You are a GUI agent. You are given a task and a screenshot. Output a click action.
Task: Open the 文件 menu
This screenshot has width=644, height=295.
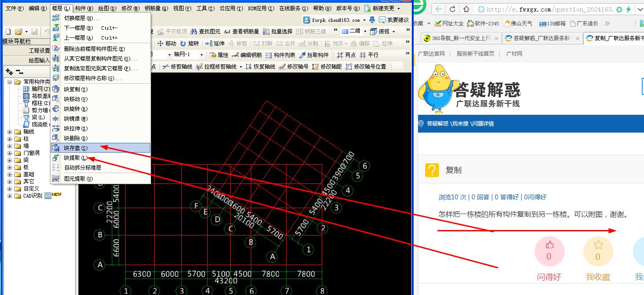click(14, 8)
